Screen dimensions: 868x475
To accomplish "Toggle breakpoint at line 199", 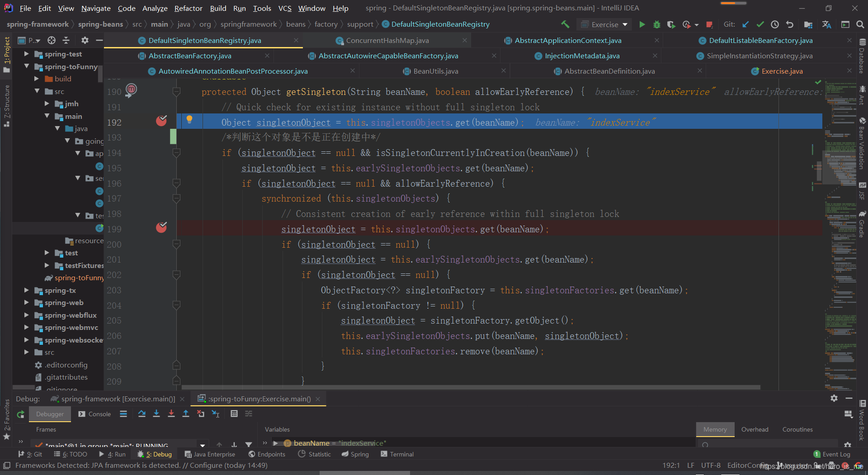I will click(x=161, y=227).
